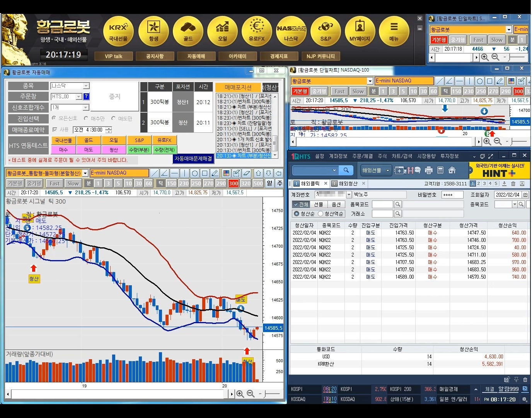Expand the 황금로봇 dropdown in NASDAQ-100 chart window
The width and height of the screenshot is (532, 418).
pos(370,81)
